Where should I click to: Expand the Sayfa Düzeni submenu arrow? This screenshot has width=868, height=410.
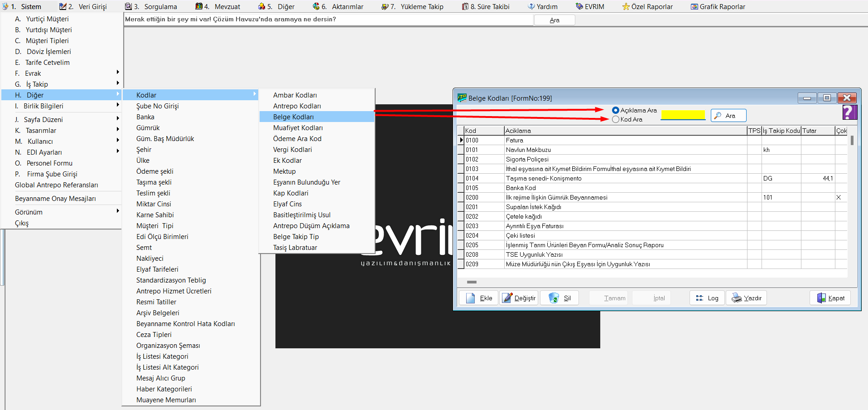pos(118,118)
